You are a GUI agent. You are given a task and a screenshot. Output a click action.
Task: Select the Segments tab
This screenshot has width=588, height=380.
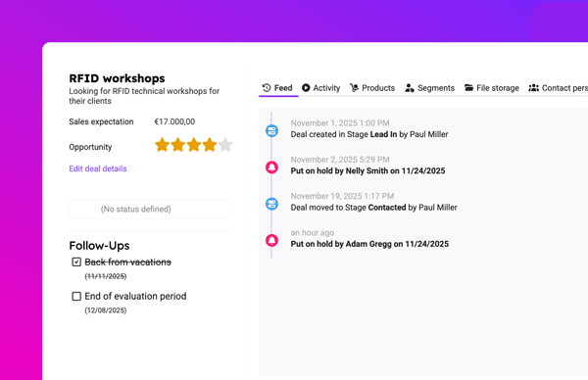430,88
